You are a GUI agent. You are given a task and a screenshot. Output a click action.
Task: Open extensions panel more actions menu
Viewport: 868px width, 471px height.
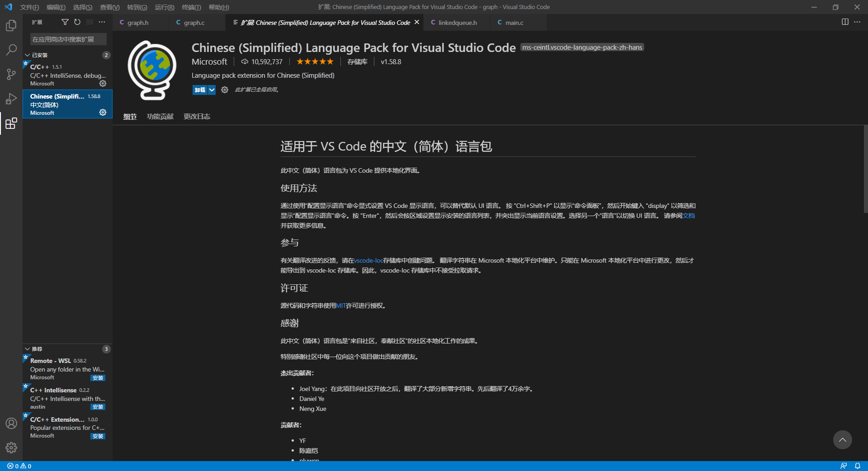pos(102,22)
